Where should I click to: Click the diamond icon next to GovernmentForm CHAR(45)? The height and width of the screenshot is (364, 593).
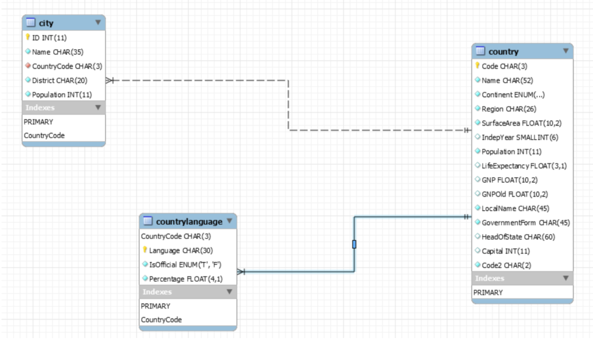pyautogui.click(x=477, y=222)
